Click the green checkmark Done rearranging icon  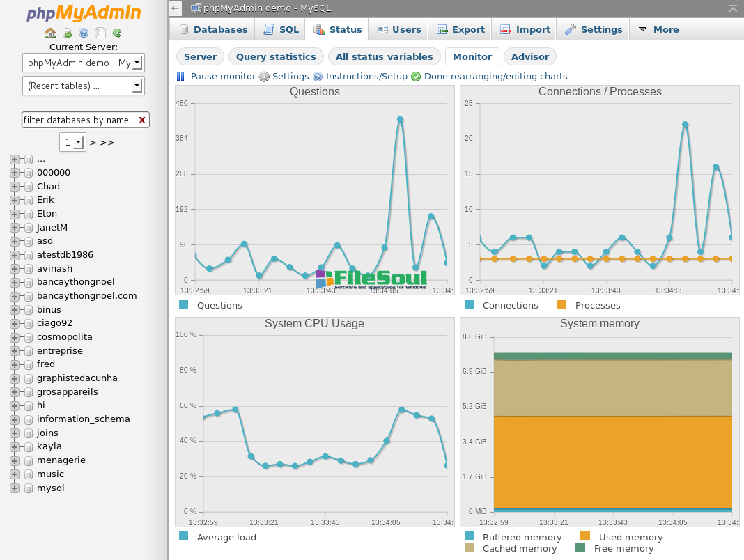(416, 77)
